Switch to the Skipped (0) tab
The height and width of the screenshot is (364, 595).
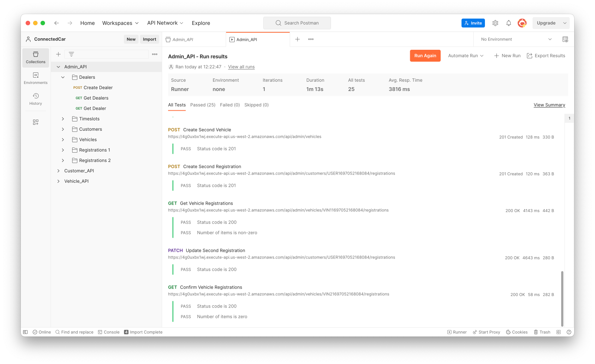[x=256, y=105]
